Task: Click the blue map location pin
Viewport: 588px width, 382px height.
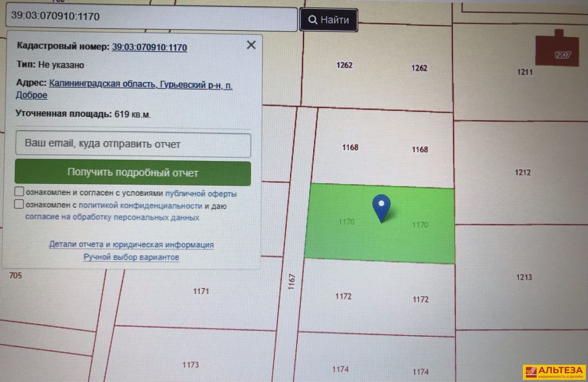Action: coord(381,208)
